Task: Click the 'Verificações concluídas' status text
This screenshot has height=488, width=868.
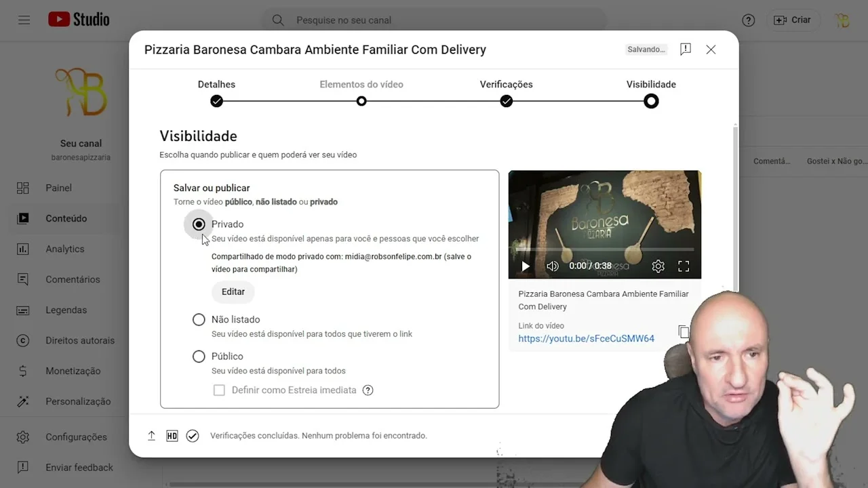Action: (319, 436)
